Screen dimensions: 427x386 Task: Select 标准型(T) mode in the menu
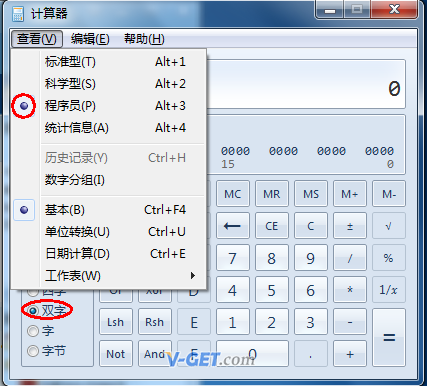(108, 62)
